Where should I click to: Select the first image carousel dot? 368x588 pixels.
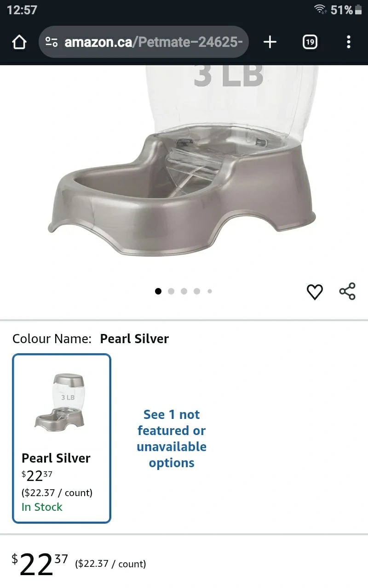coord(158,291)
